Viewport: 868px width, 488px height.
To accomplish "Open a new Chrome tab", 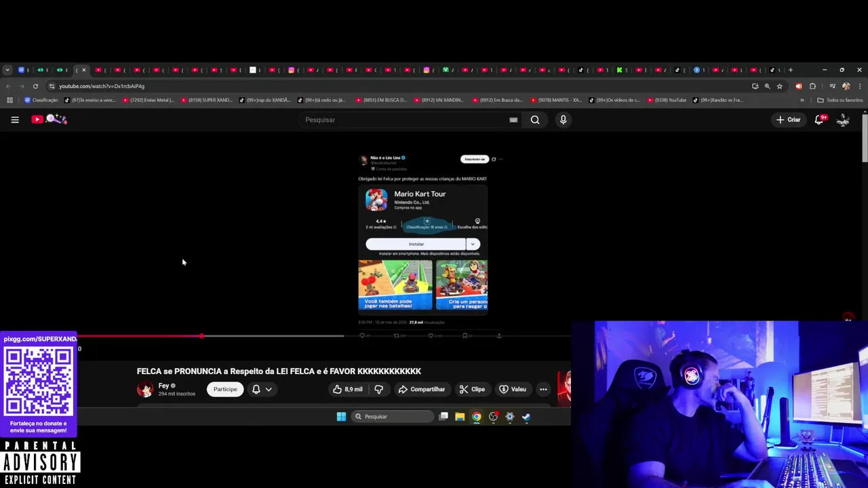I will 790,70.
